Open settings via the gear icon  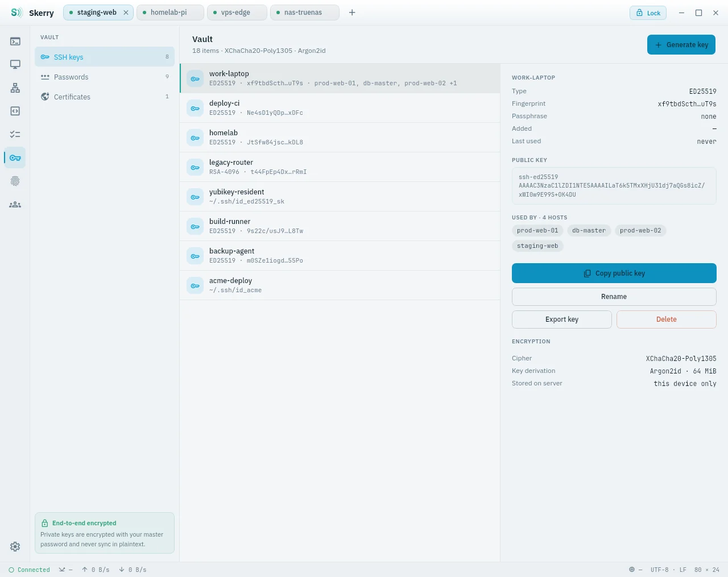pos(15,546)
